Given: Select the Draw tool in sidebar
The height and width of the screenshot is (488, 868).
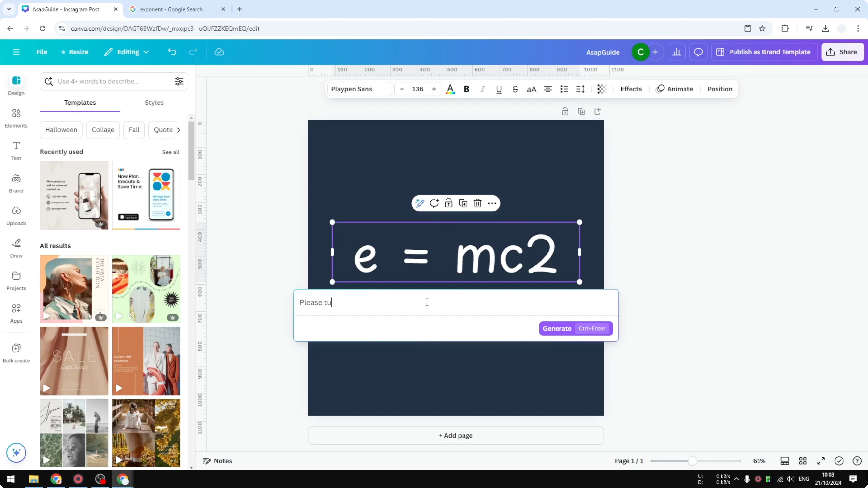Looking at the screenshot, I should click(16, 248).
